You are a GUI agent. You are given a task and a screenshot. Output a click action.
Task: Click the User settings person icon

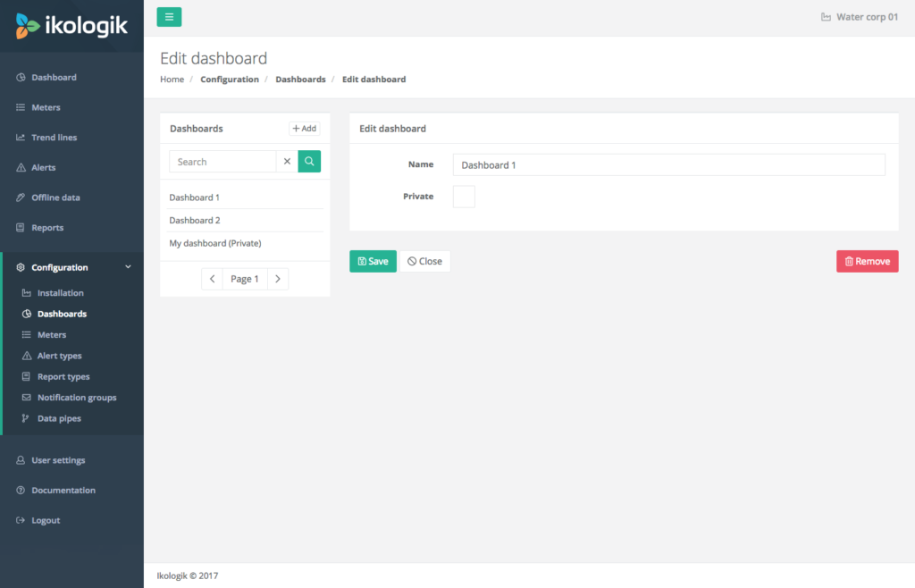click(x=21, y=460)
